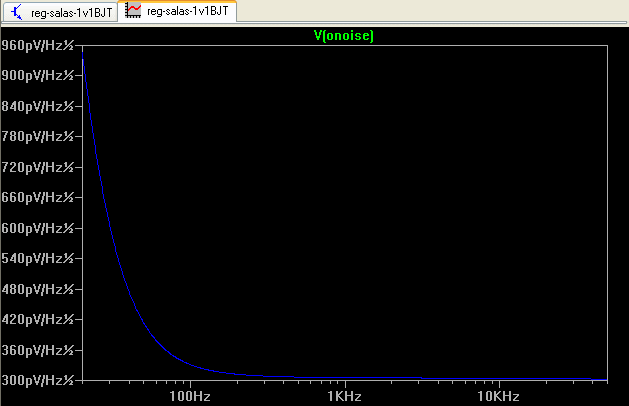Click the 100Hz frequency axis label
Screen dimensions: 629x406
(x=190, y=396)
